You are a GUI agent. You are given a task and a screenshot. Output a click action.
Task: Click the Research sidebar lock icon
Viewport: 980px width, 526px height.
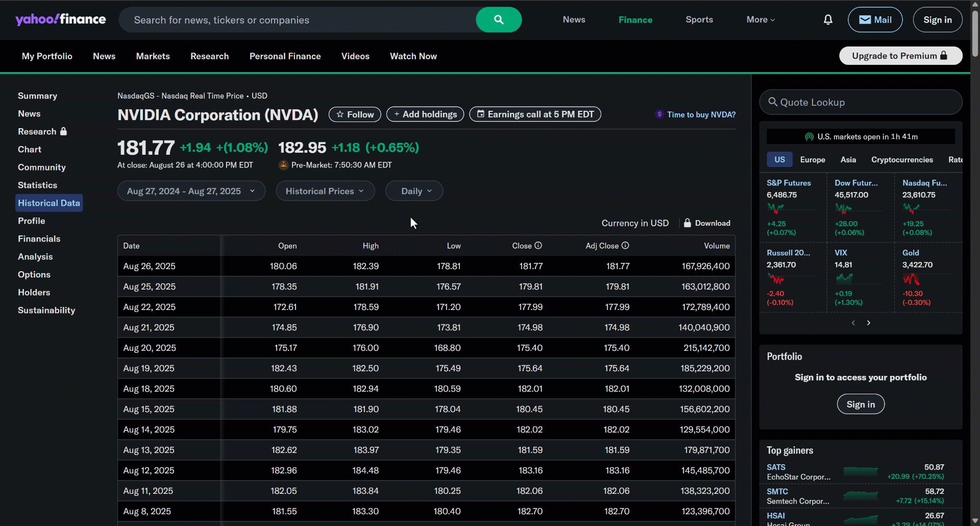[63, 131]
